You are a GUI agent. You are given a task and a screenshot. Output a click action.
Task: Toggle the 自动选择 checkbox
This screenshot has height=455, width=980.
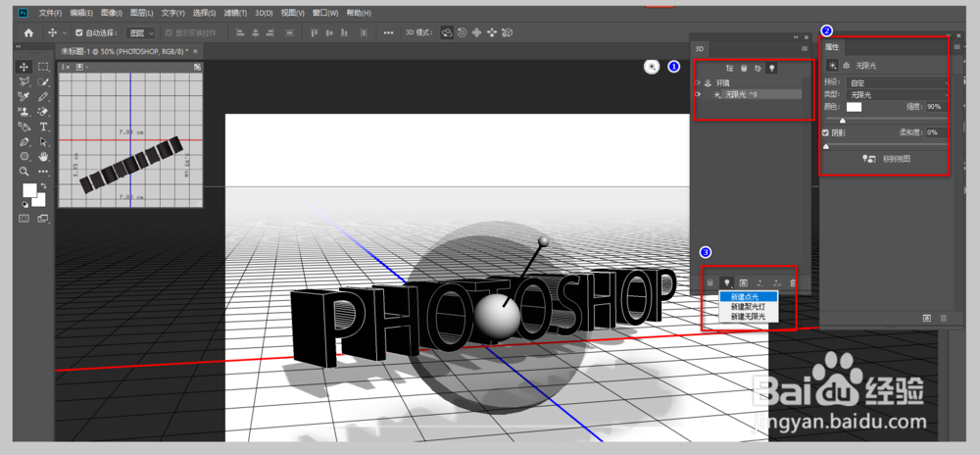point(78,32)
